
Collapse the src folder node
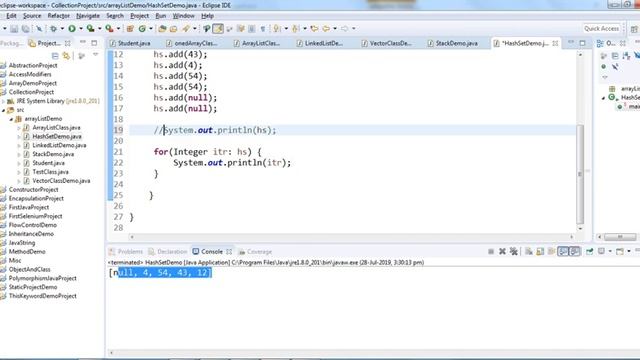(x=4, y=110)
